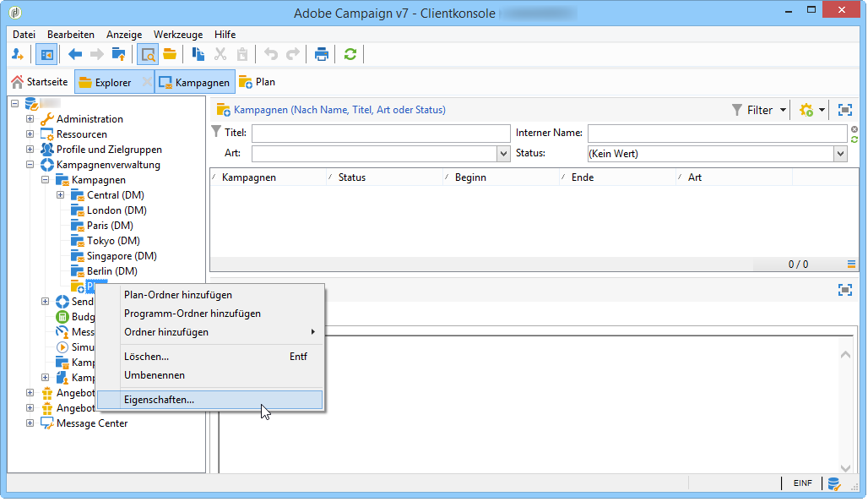
Task: Click the orange list options icon
Action: 851,265
